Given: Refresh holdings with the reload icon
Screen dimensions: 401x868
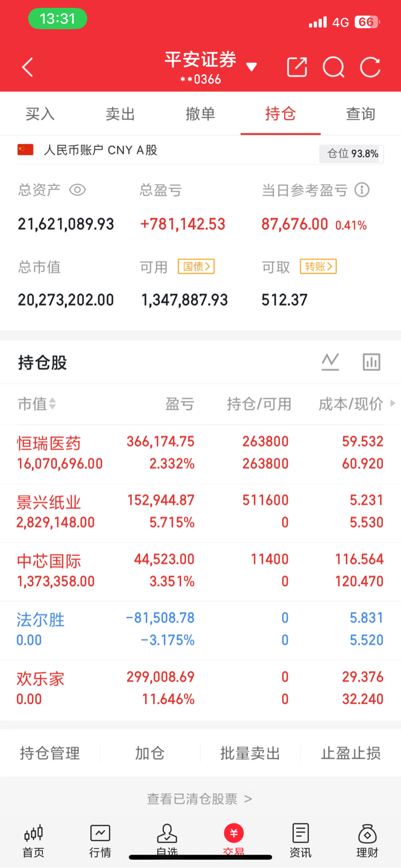Looking at the screenshot, I should tap(371, 67).
